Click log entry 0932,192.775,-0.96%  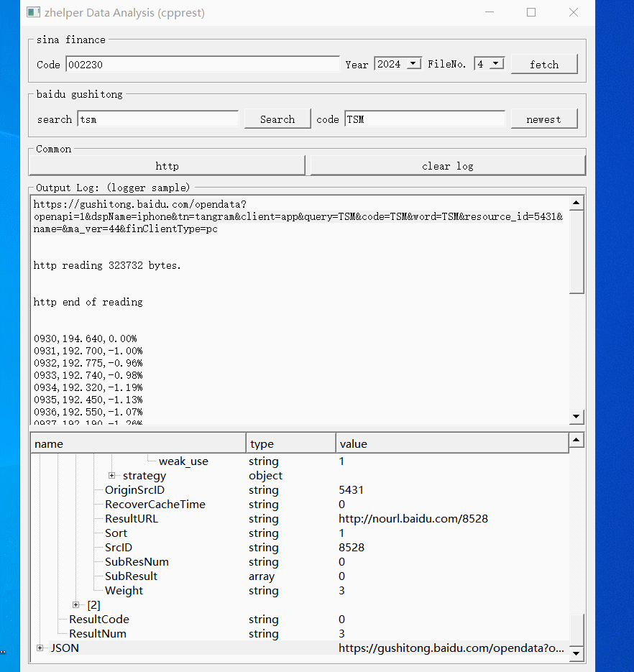[88, 363]
